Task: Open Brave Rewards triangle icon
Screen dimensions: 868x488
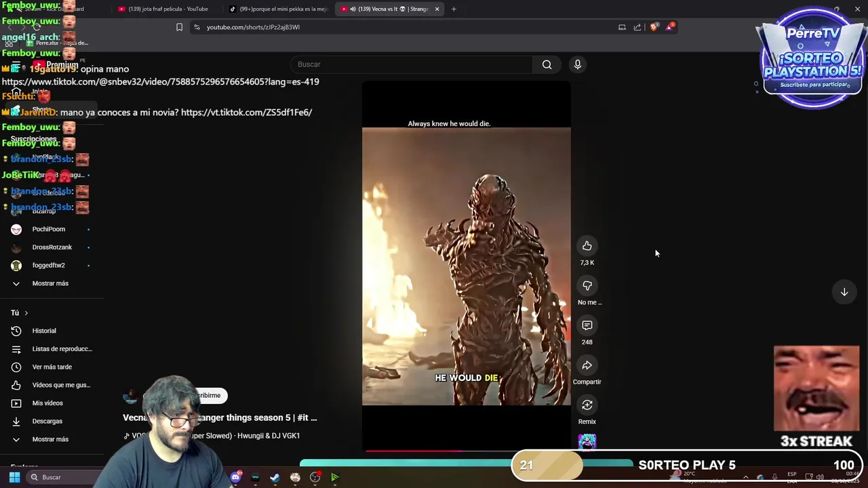Action: 670,27
